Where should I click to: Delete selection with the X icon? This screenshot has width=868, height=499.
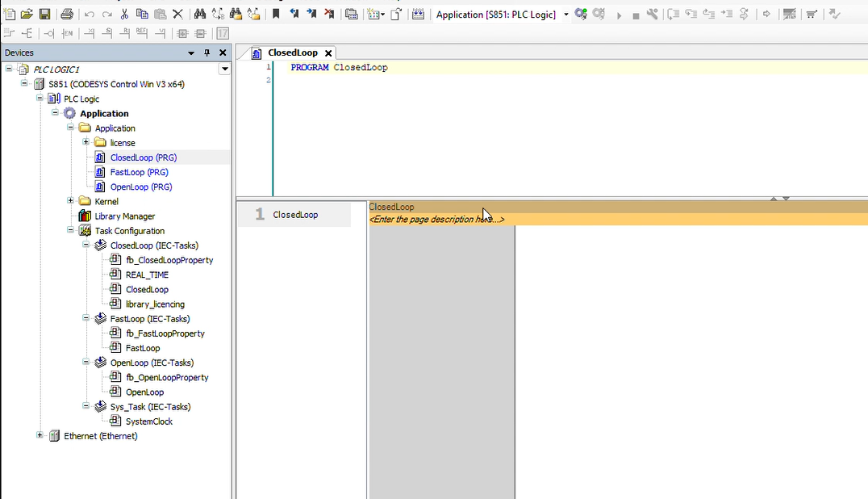pyautogui.click(x=177, y=15)
